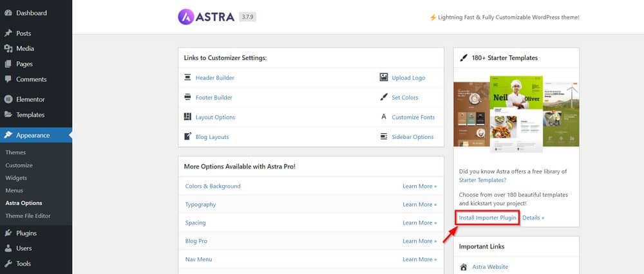Click the Set Colors brush icon
Screen dimensions: 644x274
(384, 97)
